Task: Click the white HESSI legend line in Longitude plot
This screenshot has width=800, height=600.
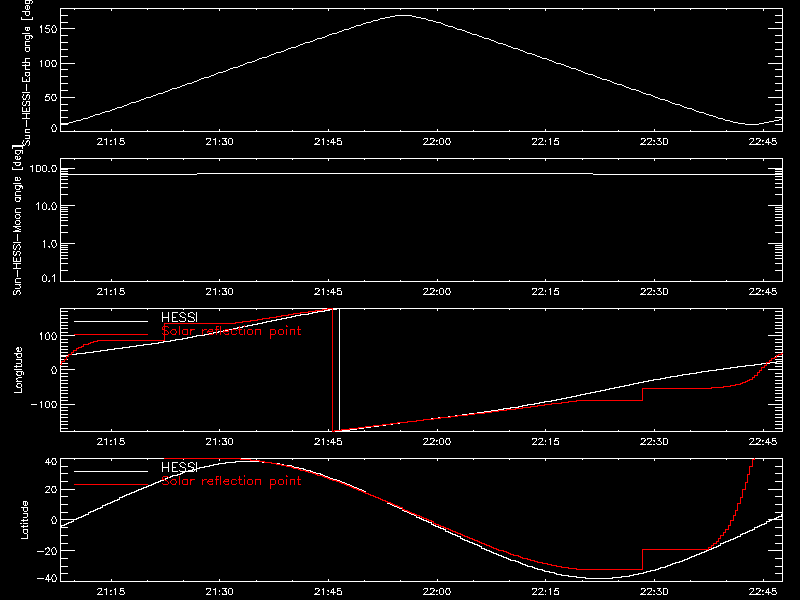Action: pyautogui.click(x=111, y=321)
